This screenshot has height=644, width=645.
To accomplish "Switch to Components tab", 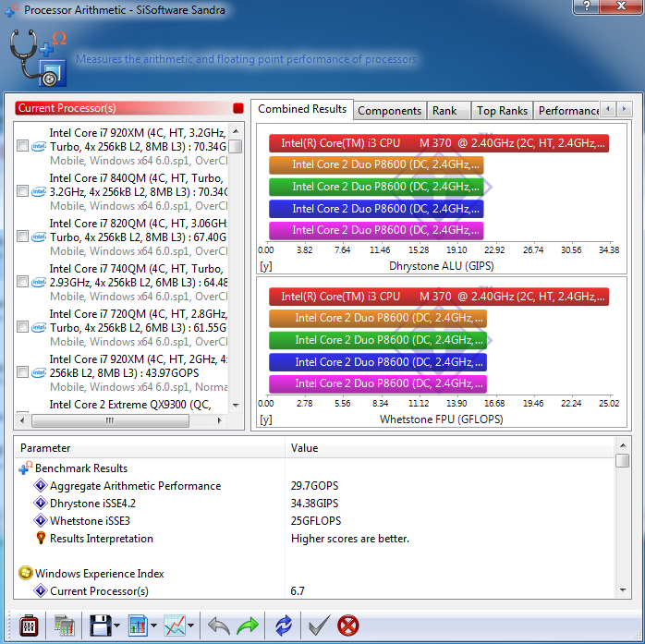I will coord(389,111).
